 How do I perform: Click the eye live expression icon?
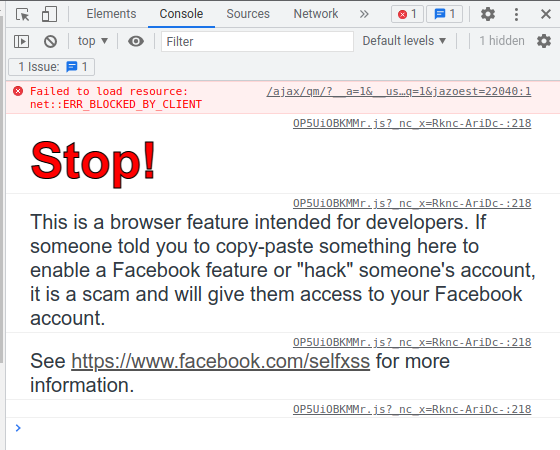pyautogui.click(x=136, y=41)
